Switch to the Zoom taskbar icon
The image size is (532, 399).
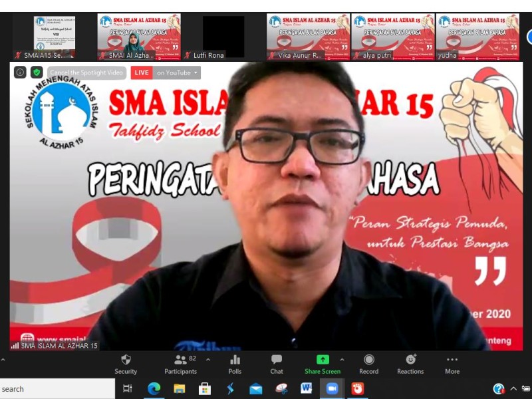pyautogui.click(x=332, y=389)
